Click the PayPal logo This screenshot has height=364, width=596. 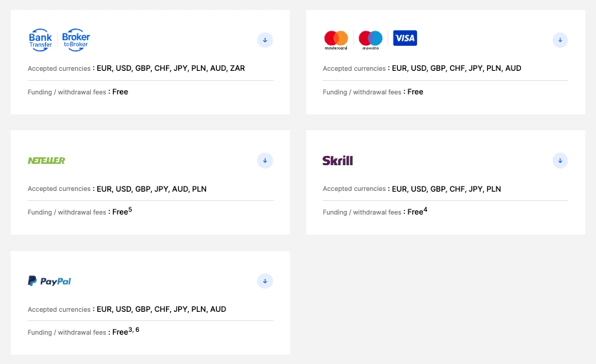click(49, 281)
